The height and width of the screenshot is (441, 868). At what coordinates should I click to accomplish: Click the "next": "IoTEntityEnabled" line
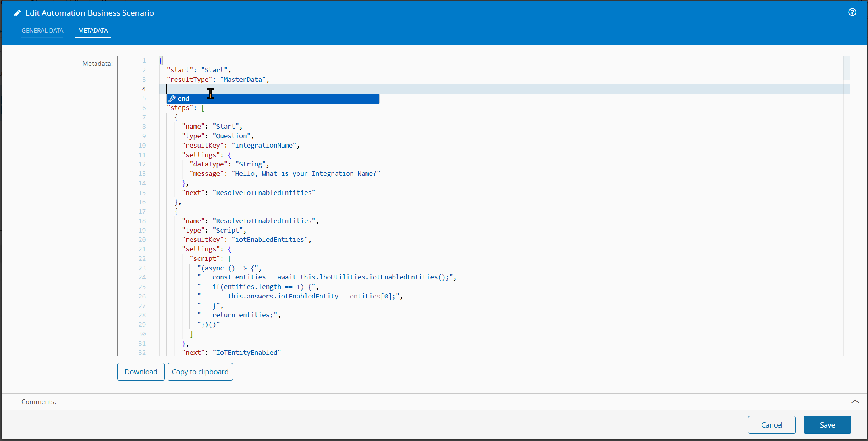pyautogui.click(x=231, y=352)
